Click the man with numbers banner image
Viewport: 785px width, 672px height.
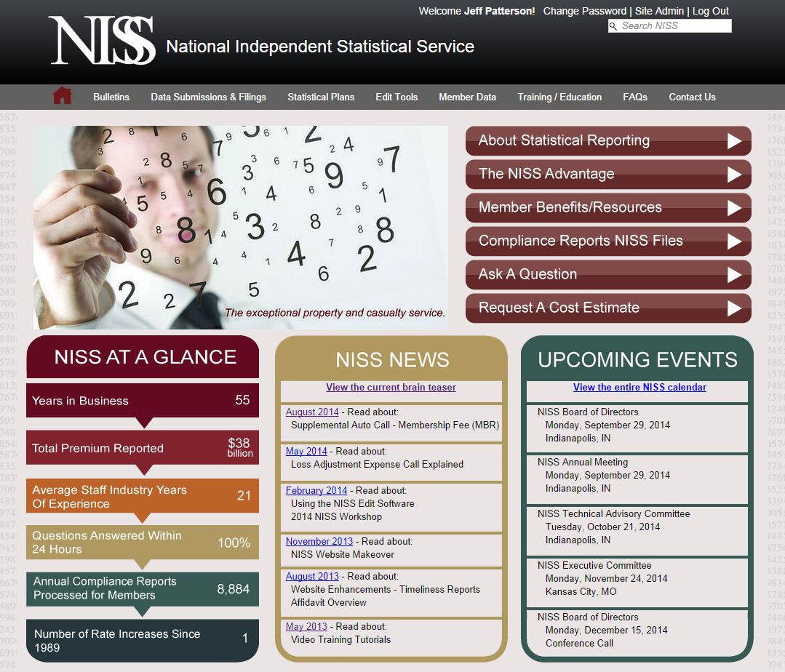[x=240, y=227]
